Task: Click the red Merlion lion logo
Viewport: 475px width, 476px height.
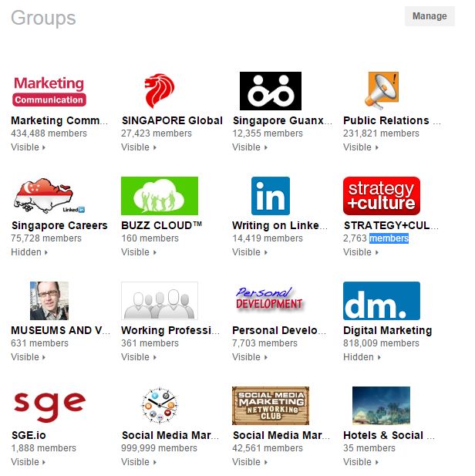Action: pos(160,91)
